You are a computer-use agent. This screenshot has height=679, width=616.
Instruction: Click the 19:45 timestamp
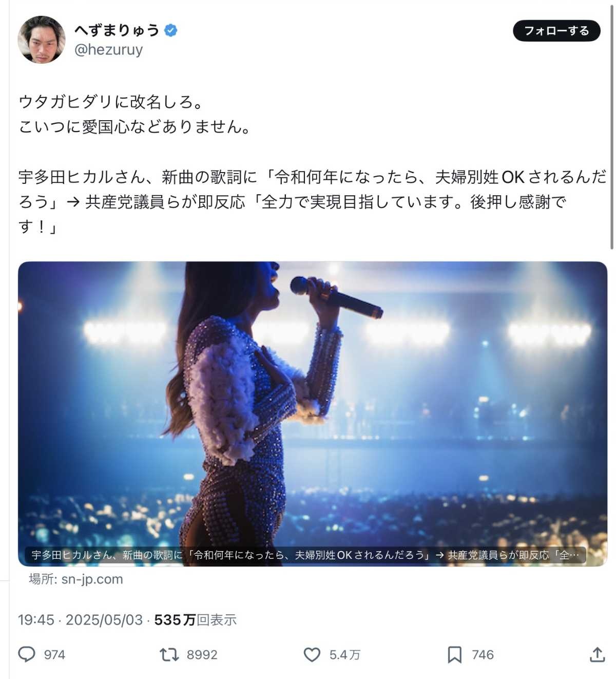[x=36, y=620]
